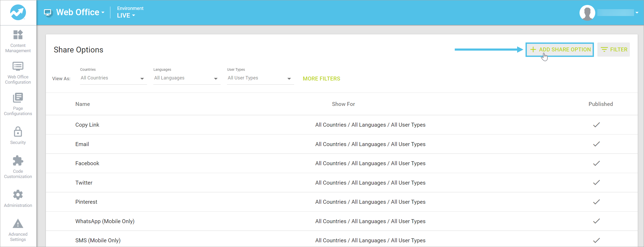Click the ADD SHARE OPTION button

point(560,49)
